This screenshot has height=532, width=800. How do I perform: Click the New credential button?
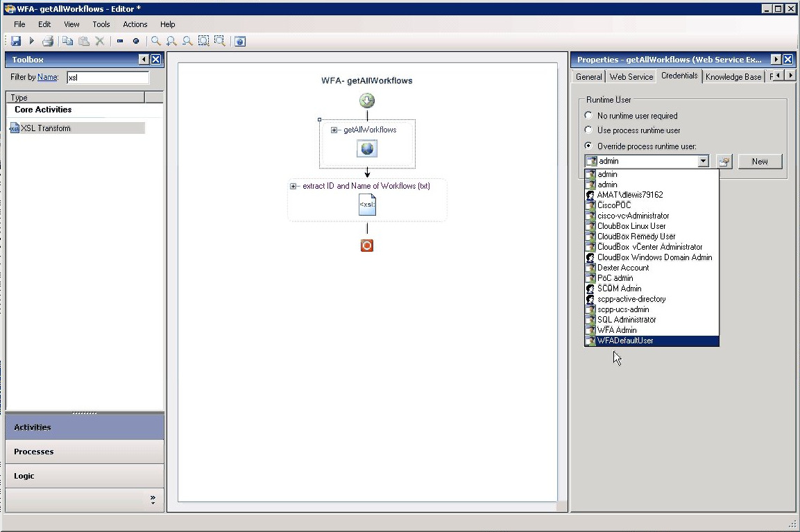point(760,162)
